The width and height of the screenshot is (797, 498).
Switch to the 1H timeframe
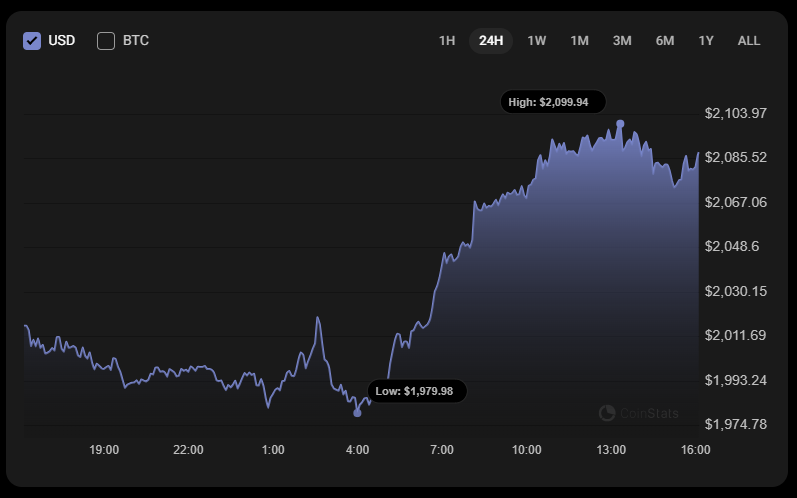pyautogui.click(x=447, y=41)
